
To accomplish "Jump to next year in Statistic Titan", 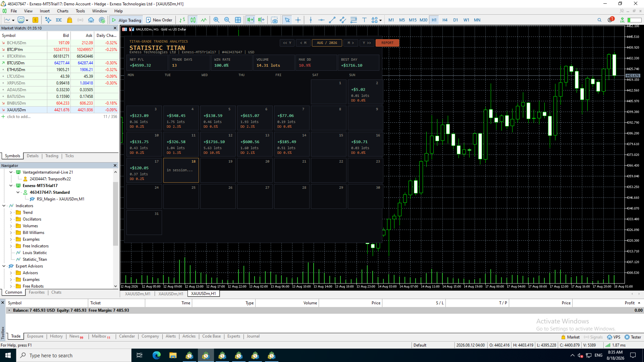I will 367,43.
